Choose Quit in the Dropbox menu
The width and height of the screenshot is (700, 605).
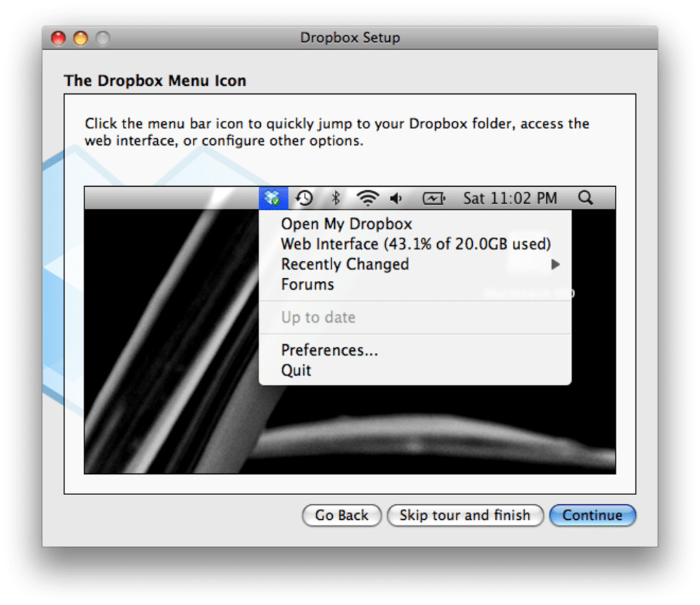tap(415, 370)
